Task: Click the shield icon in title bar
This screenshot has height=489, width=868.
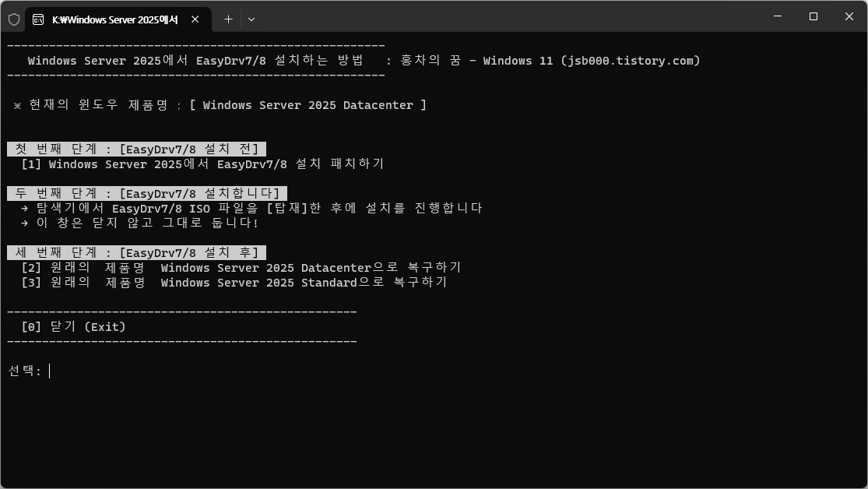Action: pyautogui.click(x=14, y=19)
